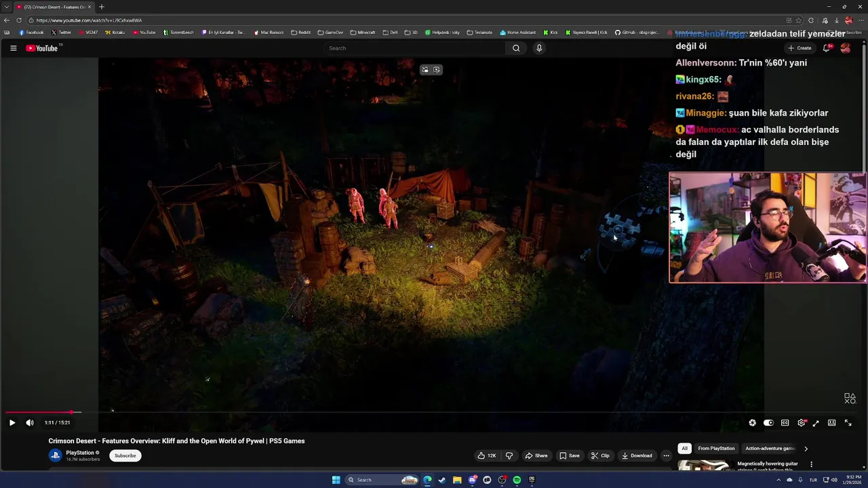Open YouTube notifications bell

click(x=827, y=48)
